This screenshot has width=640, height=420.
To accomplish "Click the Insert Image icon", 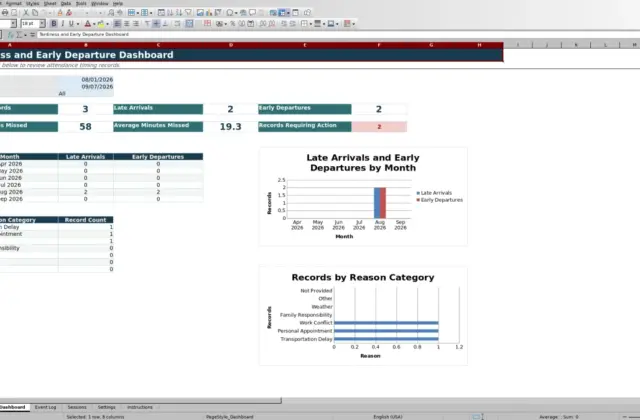I will pyautogui.click(x=200, y=13).
